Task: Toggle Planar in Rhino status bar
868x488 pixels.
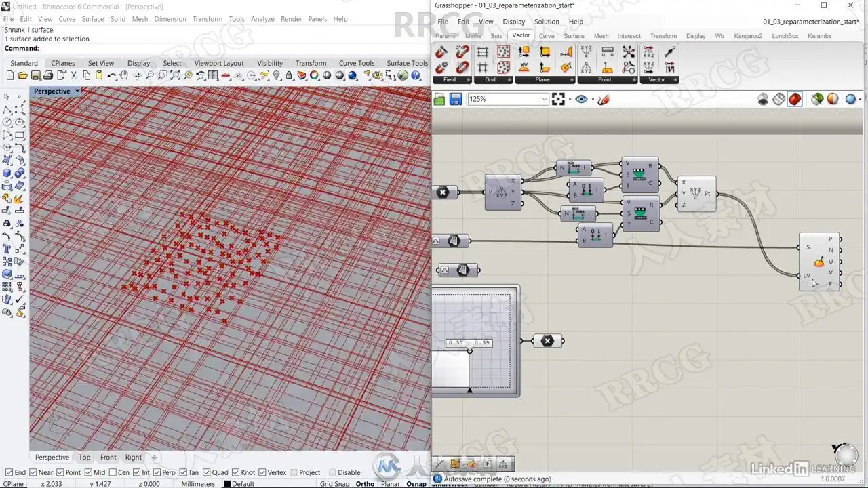Action: [390, 484]
